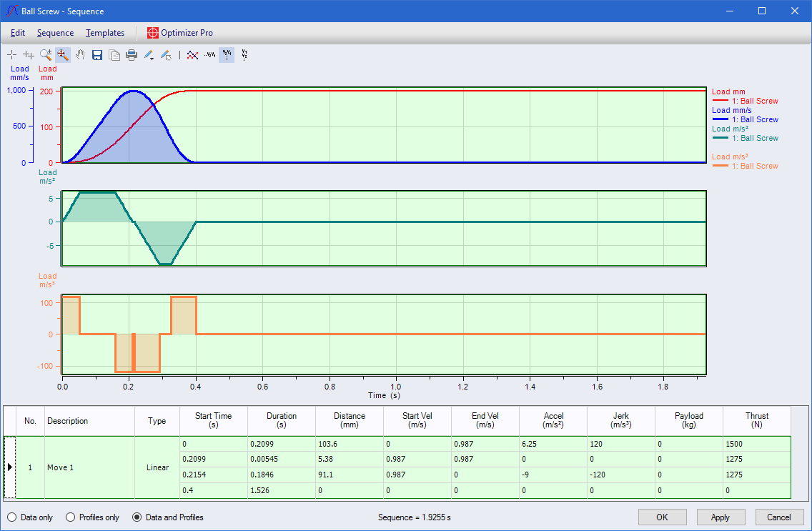The height and width of the screenshot is (531, 812).
Task: Select the Data and Profiles option
Action: 137,517
